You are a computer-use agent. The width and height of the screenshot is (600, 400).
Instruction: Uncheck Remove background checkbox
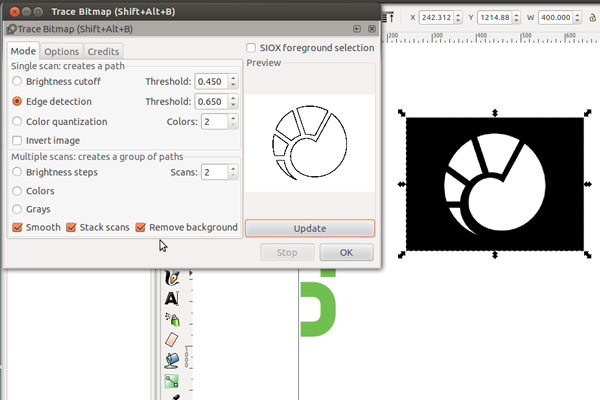pos(140,227)
